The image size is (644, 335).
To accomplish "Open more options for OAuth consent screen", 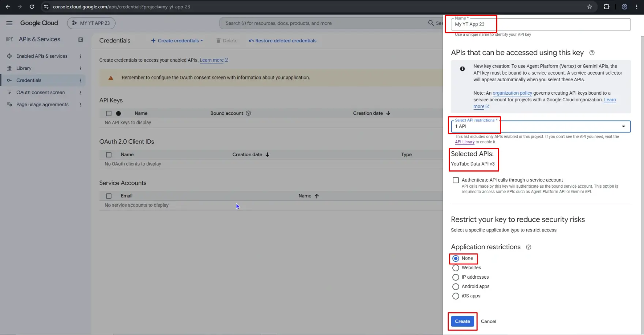I will [x=80, y=93].
